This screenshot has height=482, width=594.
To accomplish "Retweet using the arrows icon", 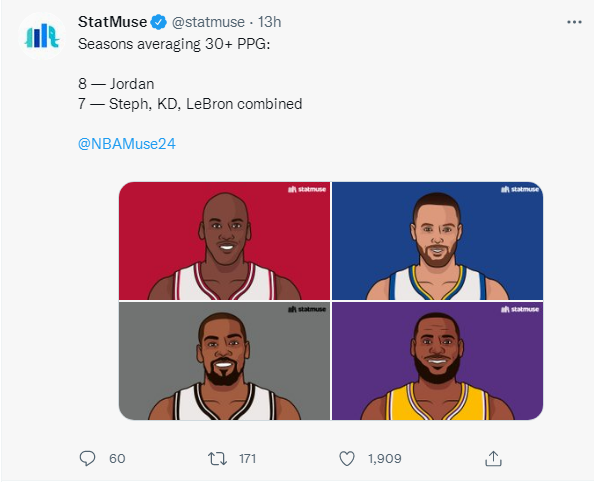I will tap(217, 459).
